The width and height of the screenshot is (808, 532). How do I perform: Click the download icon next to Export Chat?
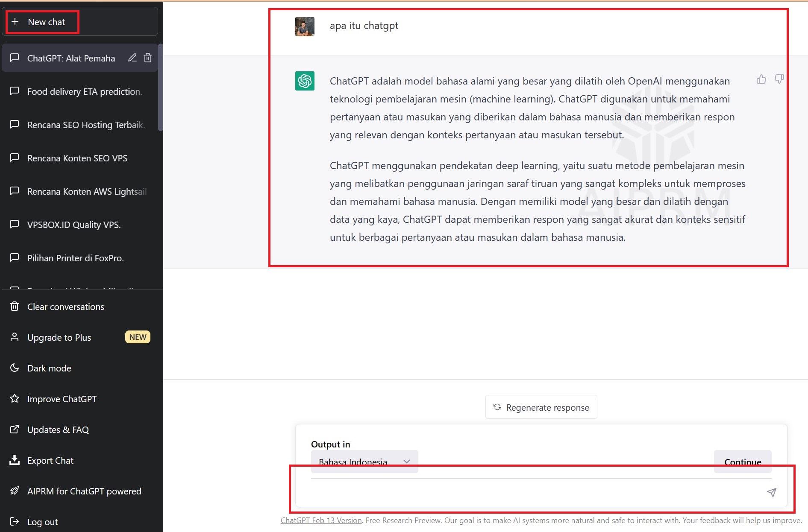[x=15, y=460]
